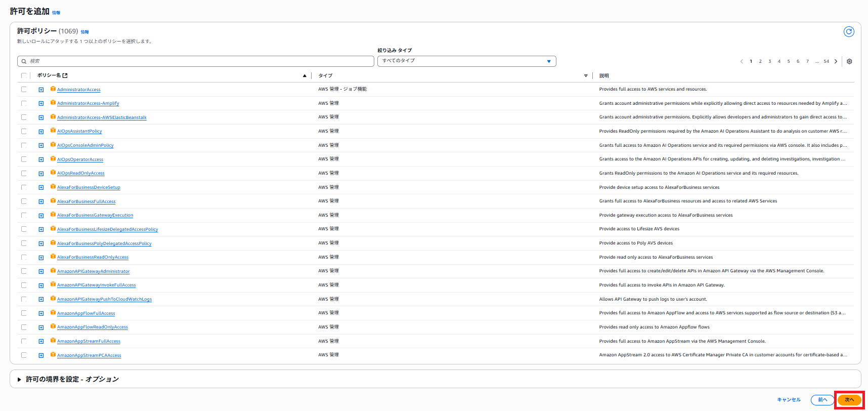Expand the AlexaForBusinessGatewayExecution row
The image size is (868, 411).
pyautogui.click(x=41, y=216)
